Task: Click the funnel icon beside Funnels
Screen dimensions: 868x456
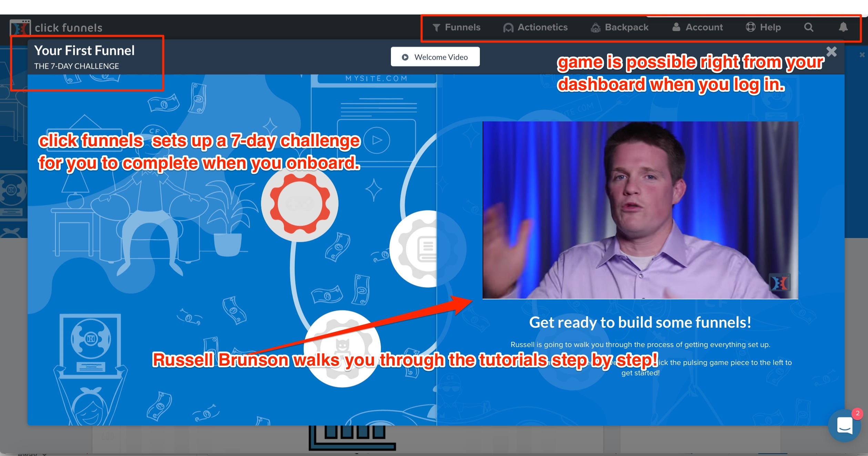Action: pyautogui.click(x=436, y=28)
